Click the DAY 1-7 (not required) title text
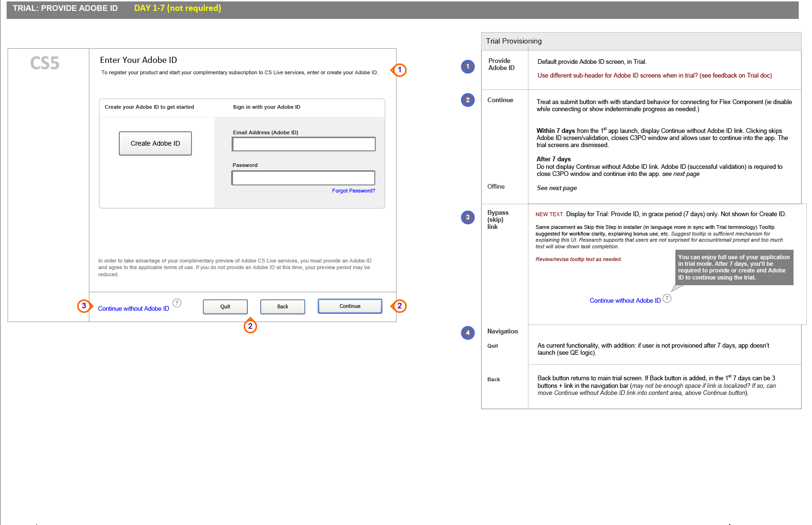Viewport: 812px width, 525px height. [x=178, y=8]
